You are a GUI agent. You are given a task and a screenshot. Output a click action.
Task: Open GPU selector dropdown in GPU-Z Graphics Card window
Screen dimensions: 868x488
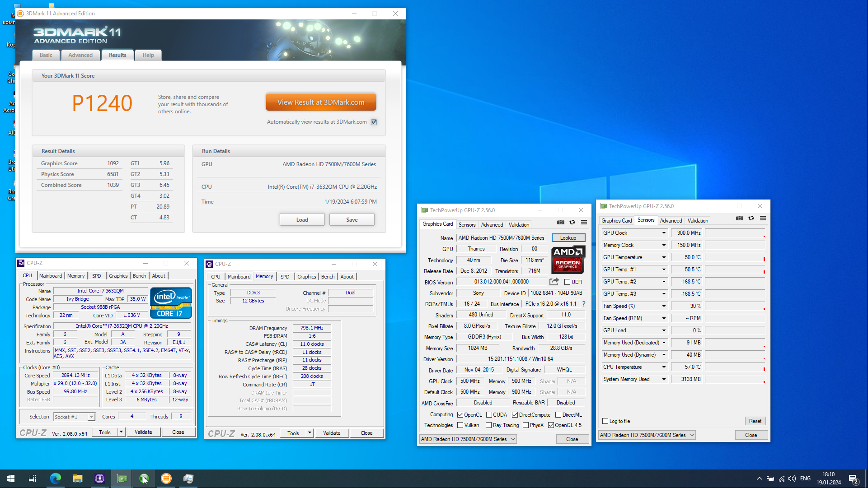pos(468,439)
